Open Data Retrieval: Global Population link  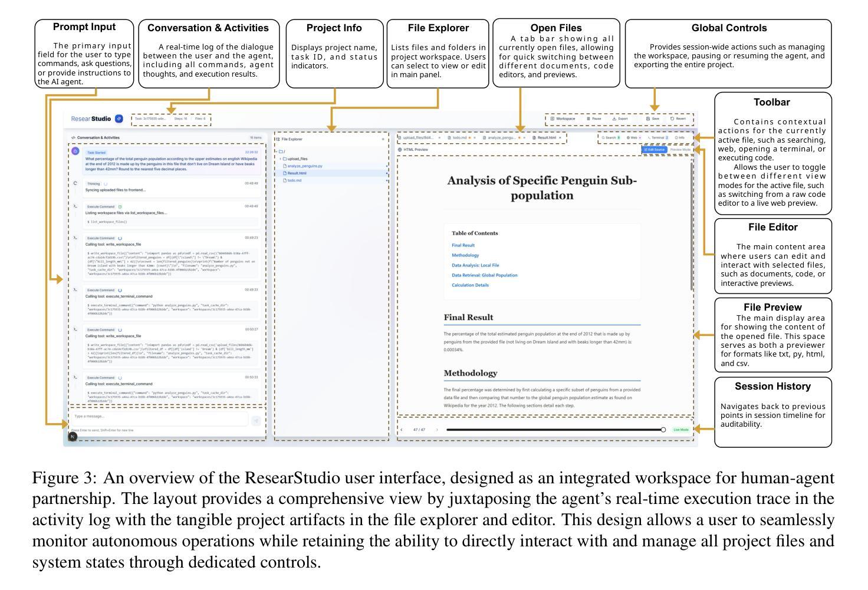[x=485, y=275]
